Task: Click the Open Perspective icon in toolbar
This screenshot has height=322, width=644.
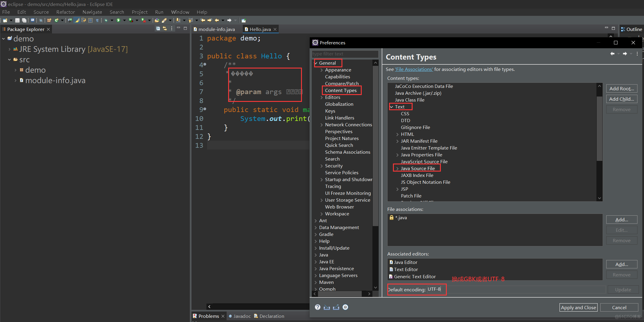Action: [x=244, y=20]
